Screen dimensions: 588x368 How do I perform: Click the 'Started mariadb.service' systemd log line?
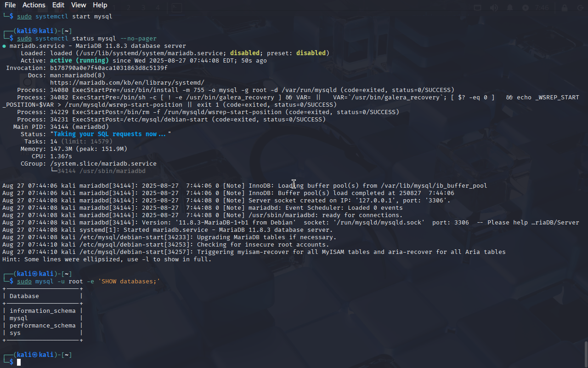pyautogui.click(x=168, y=230)
